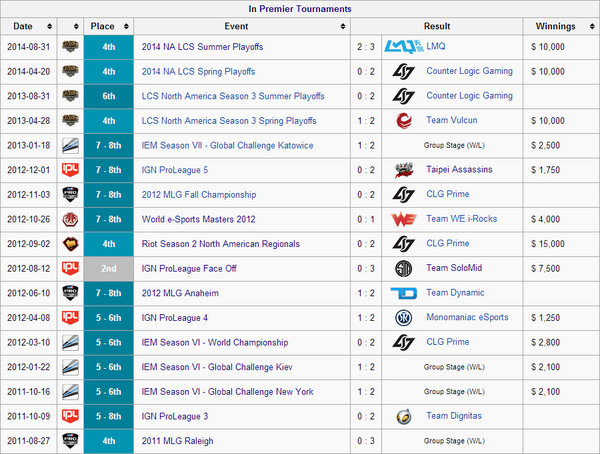The image size is (600, 454).
Task: Open the Team Dynamic link
Action: point(455,293)
